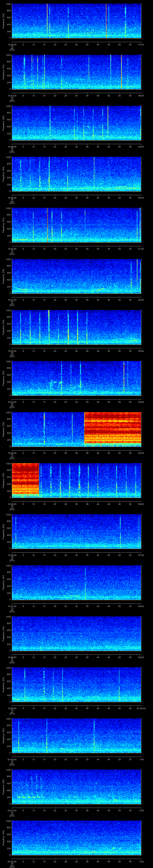The width and height of the screenshot is (153, 868).
Task: Click the '59:00' end time label
Action: pyautogui.click(x=141, y=657)
